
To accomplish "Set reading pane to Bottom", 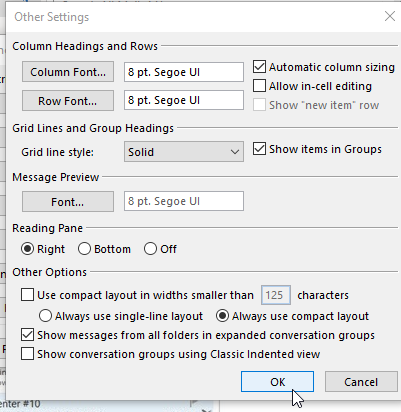I will point(84,249).
